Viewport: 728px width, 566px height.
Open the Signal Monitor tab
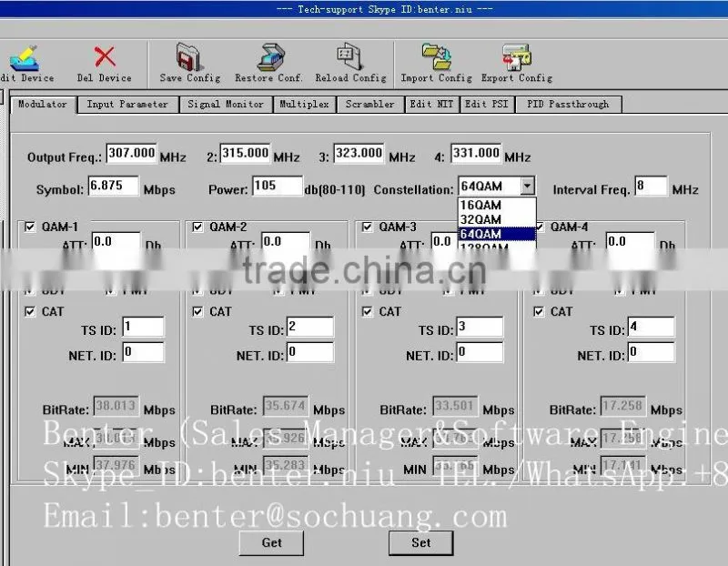coord(226,104)
